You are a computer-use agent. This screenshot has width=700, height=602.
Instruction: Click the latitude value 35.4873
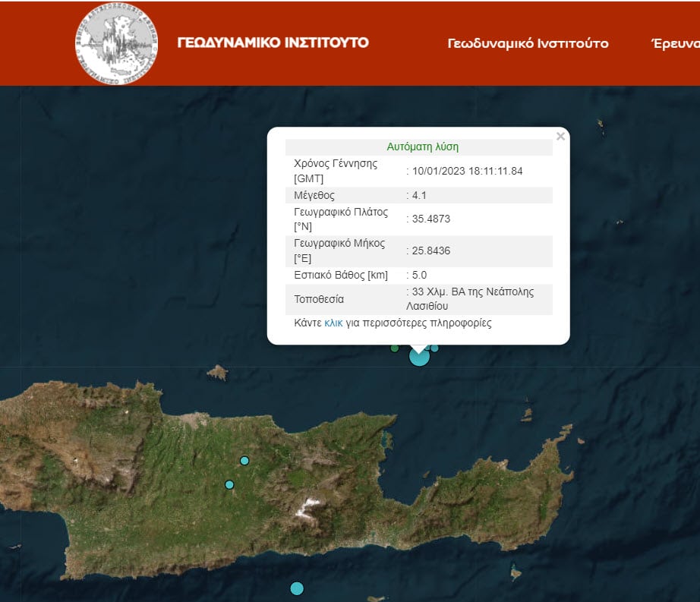[x=430, y=219]
